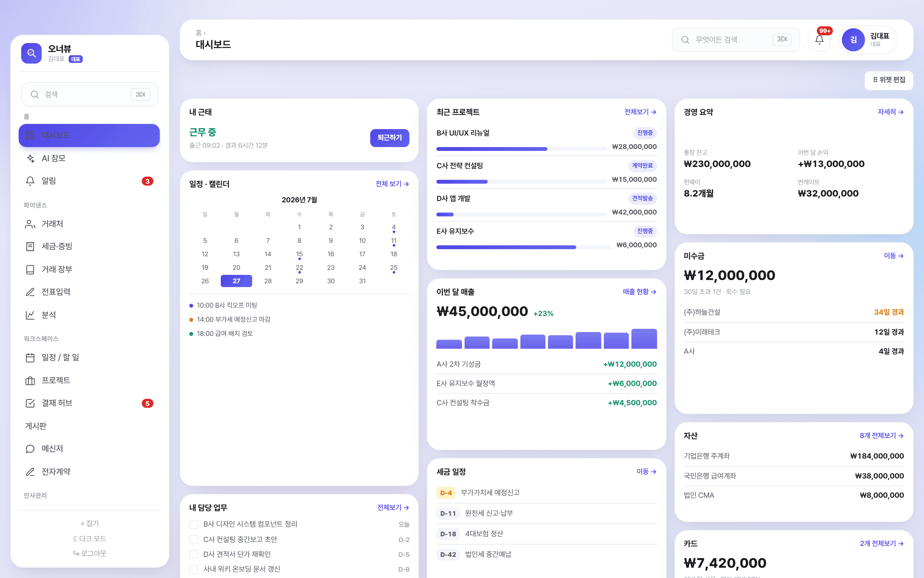Go to 전자계약 in the sidebar

click(89, 472)
